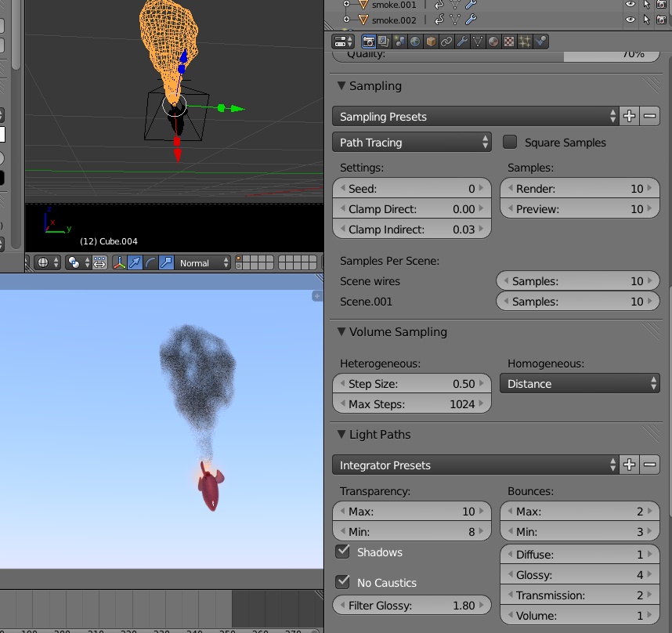Add a new Sampling preset
This screenshot has height=633, width=672.
pos(629,116)
